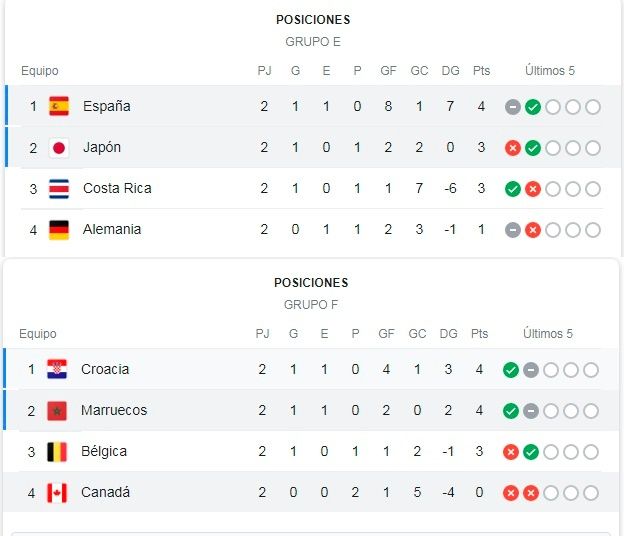
Task: Click the Marruecos flag icon
Action: pyautogui.click(x=57, y=411)
